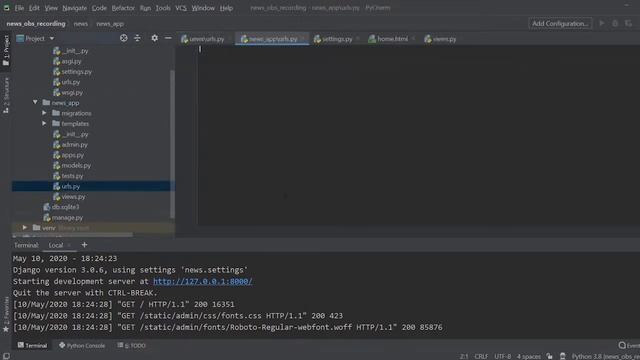Open the Refactor menu
The width and height of the screenshot is (640, 360).
[x=123, y=8]
